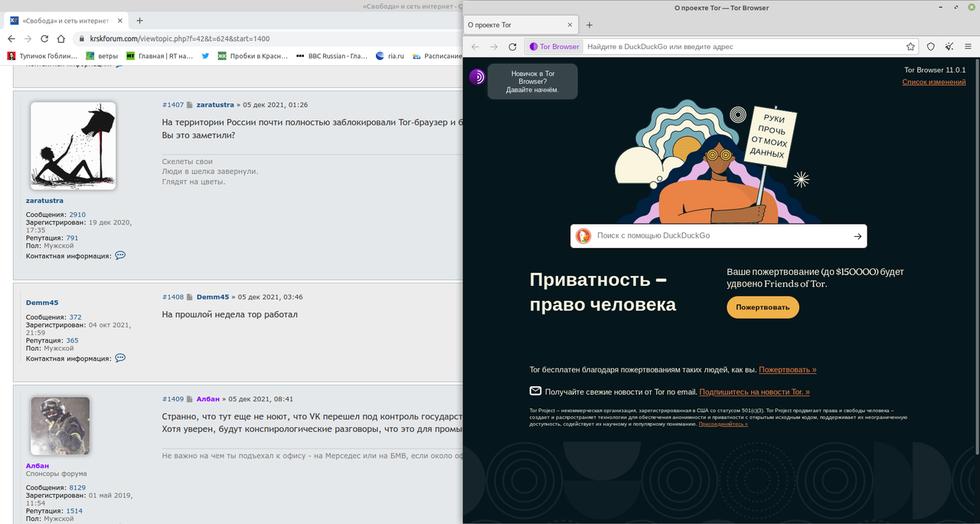Viewport: 980px width, 524px height.
Task: Open Албан reputation 1514
Action: (74, 511)
